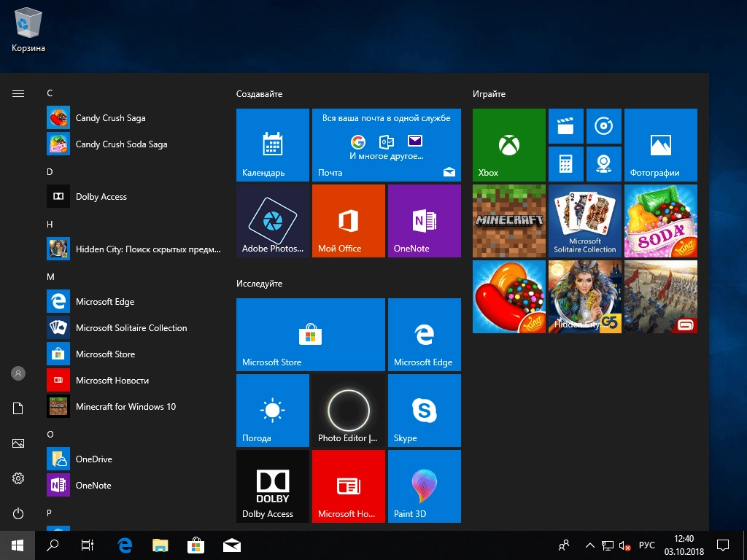Open the Paint 3D tile
Image resolution: width=747 pixels, height=560 pixels.
(x=425, y=486)
